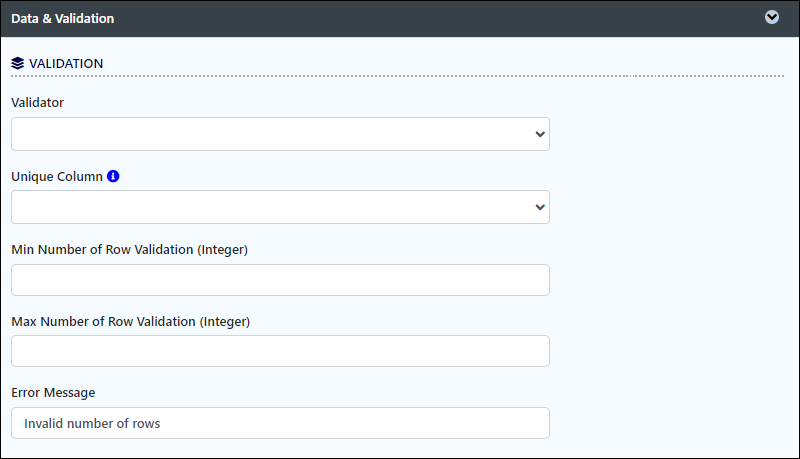
Task: Click the dotted divider below VALIDATION
Action: 397,76
